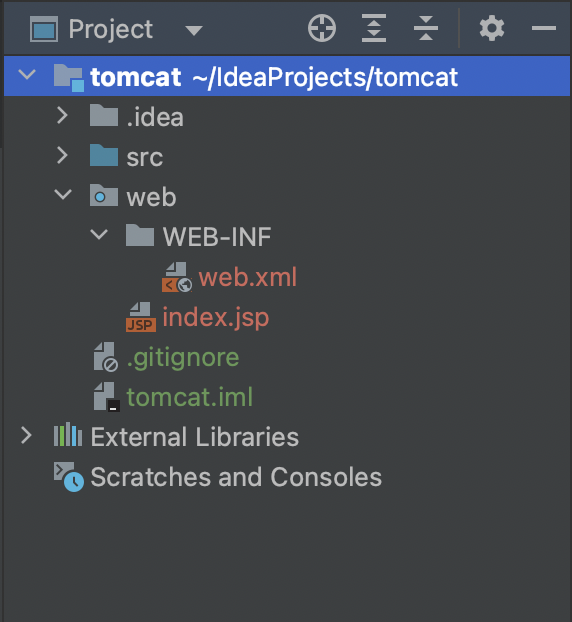Expand External Libraries node
This screenshot has height=622, width=572.
(26, 435)
